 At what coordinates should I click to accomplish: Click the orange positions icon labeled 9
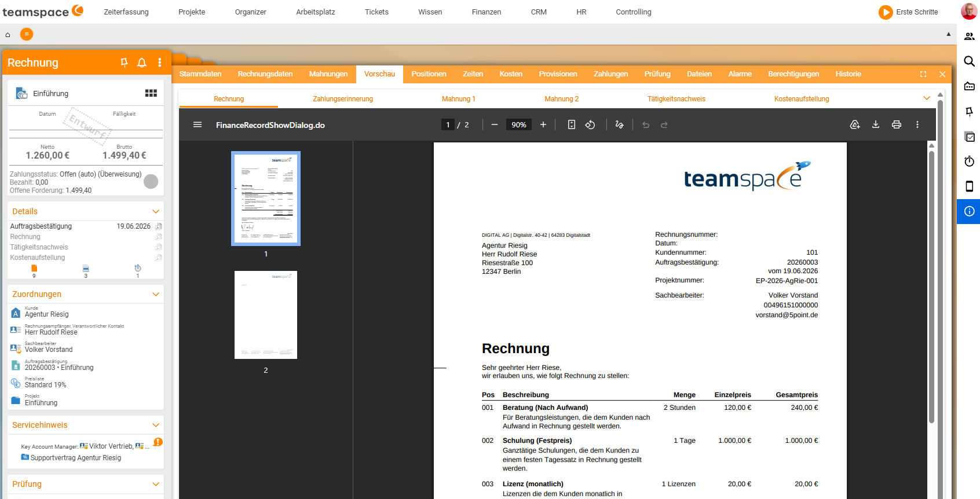click(x=34, y=268)
